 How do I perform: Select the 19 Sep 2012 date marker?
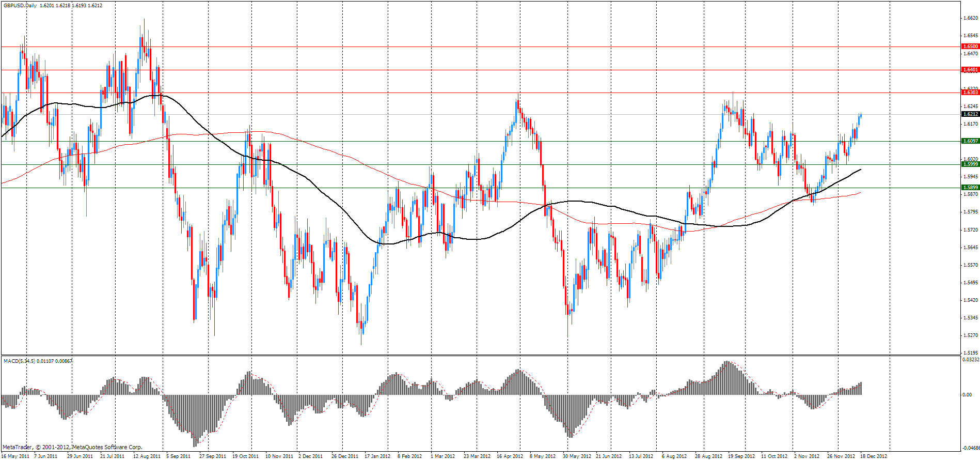[741, 456]
